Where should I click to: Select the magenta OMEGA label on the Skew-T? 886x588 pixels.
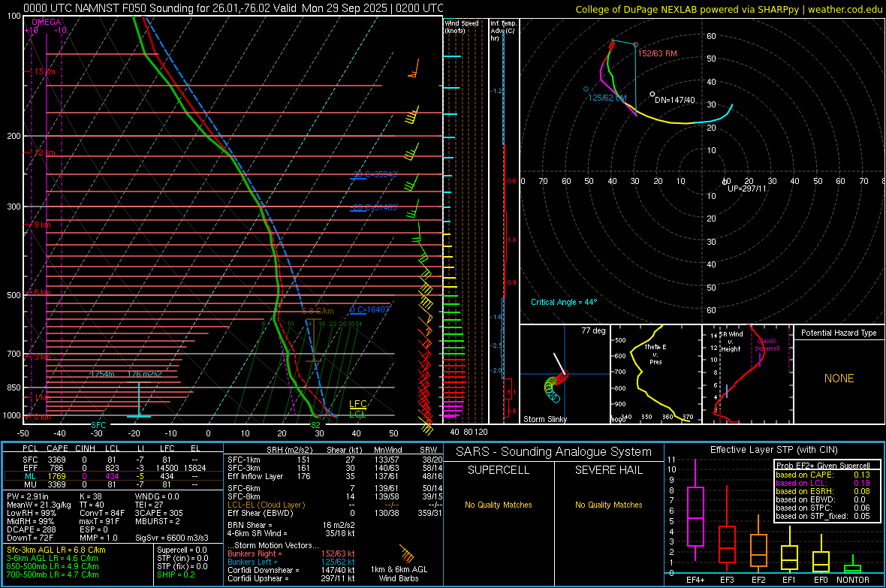tap(47, 22)
